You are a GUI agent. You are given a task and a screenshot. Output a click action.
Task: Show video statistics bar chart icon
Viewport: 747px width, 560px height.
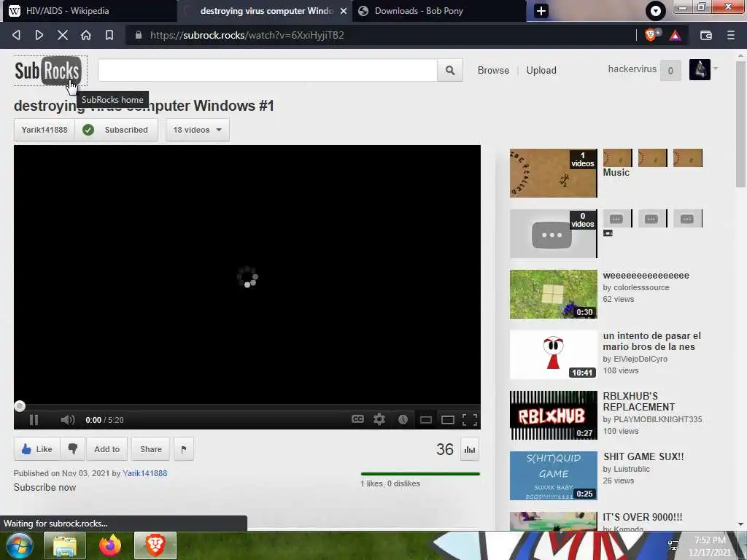470,449
